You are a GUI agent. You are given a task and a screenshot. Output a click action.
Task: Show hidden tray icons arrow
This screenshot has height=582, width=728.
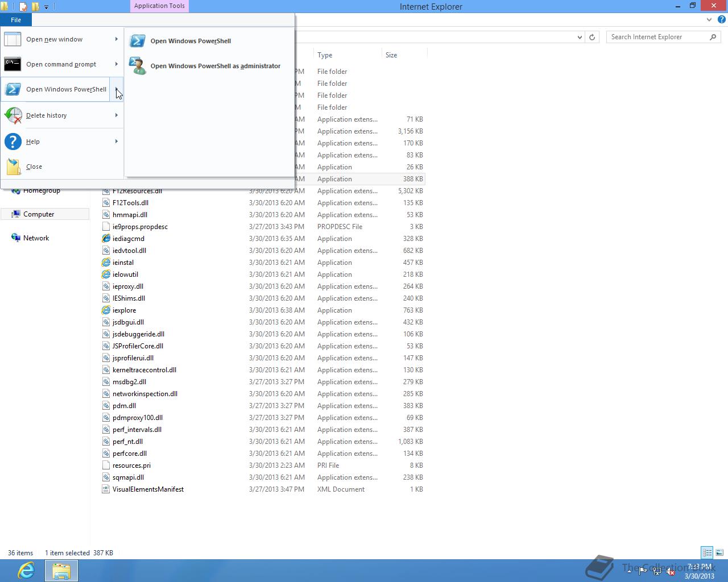[x=630, y=571]
